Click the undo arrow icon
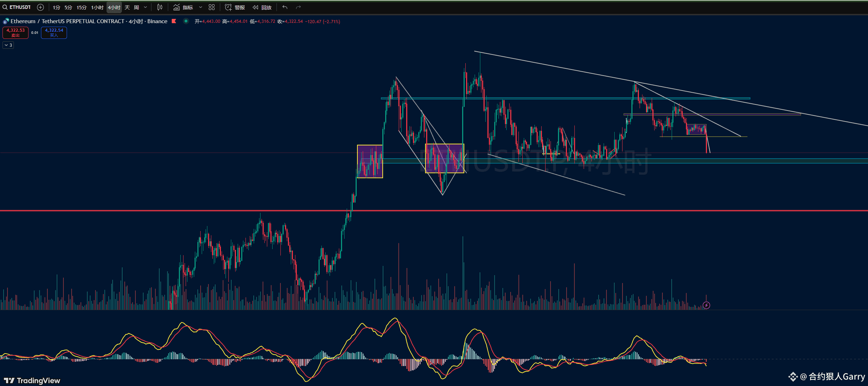 (x=285, y=7)
